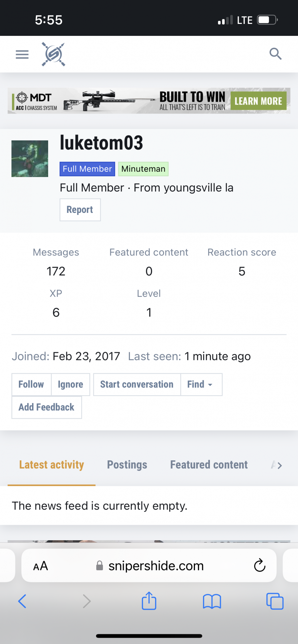Tap Safari share icon
The height and width of the screenshot is (644, 298).
pos(149,601)
